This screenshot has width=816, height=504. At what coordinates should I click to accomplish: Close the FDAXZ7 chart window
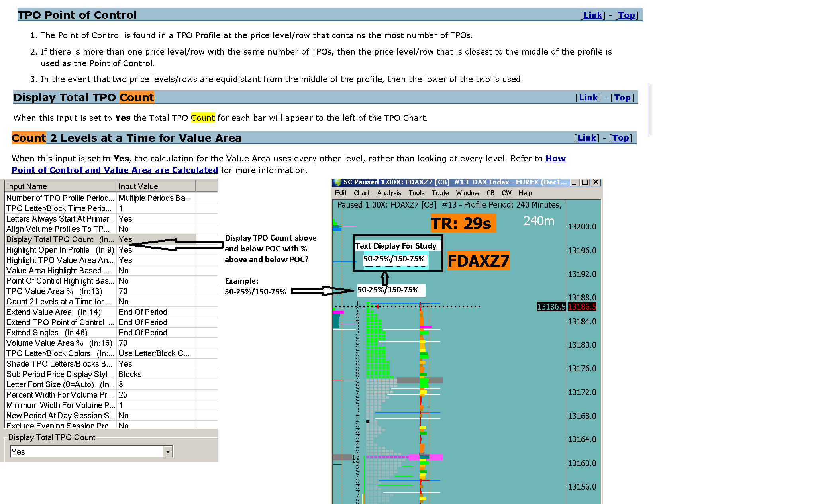pos(596,182)
